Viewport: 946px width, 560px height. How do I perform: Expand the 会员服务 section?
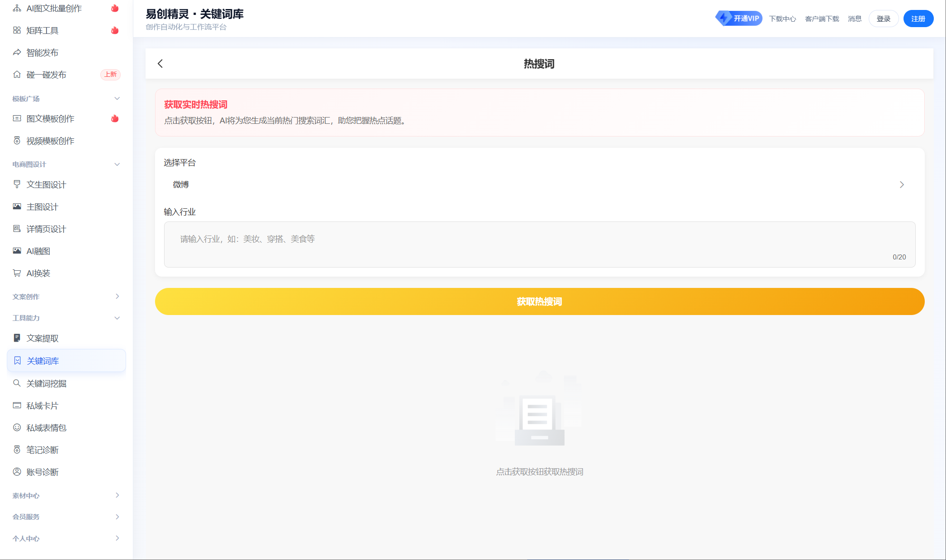coord(117,517)
